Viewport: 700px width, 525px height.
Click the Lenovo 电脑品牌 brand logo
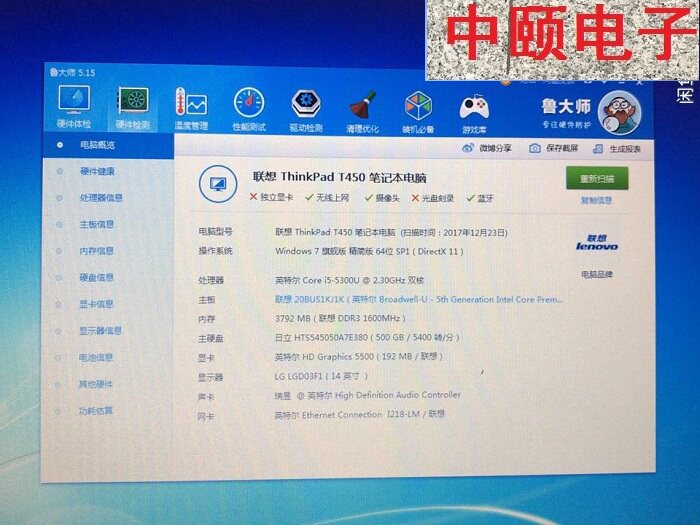(x=597, y=245)
